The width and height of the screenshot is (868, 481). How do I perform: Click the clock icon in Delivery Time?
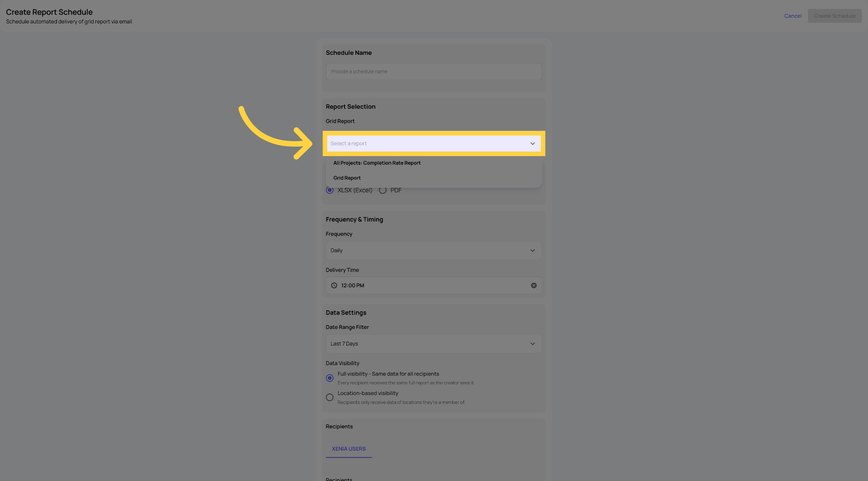point(334,286)
